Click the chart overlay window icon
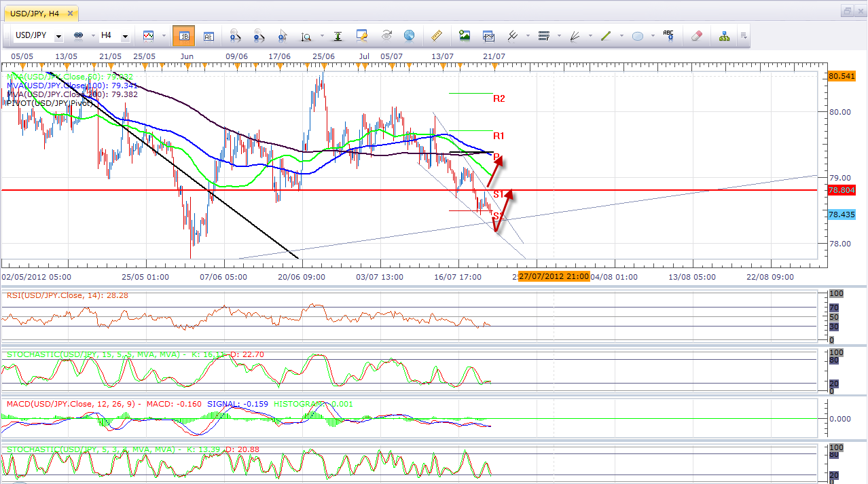 point(488,35)
